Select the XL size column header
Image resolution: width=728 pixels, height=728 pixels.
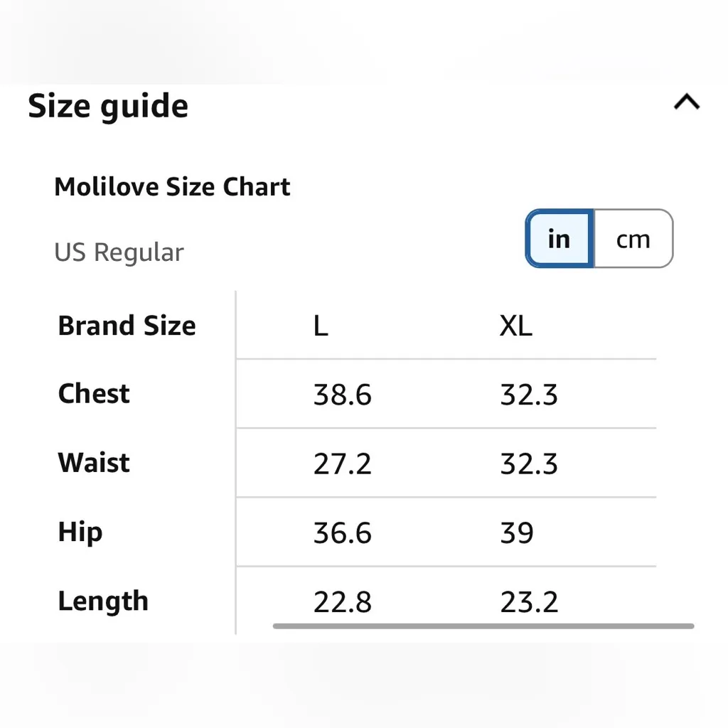[x=515, y=326]
